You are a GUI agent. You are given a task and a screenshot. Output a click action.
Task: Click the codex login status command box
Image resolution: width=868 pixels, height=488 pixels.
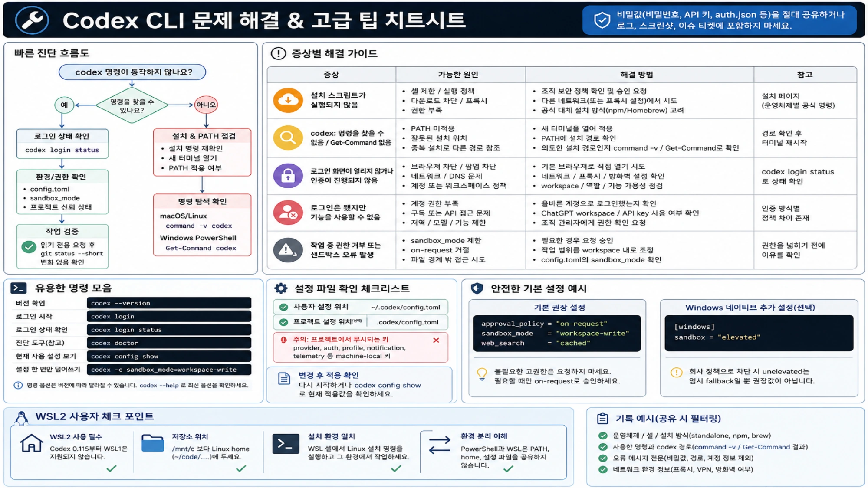[x=169, y=330]
